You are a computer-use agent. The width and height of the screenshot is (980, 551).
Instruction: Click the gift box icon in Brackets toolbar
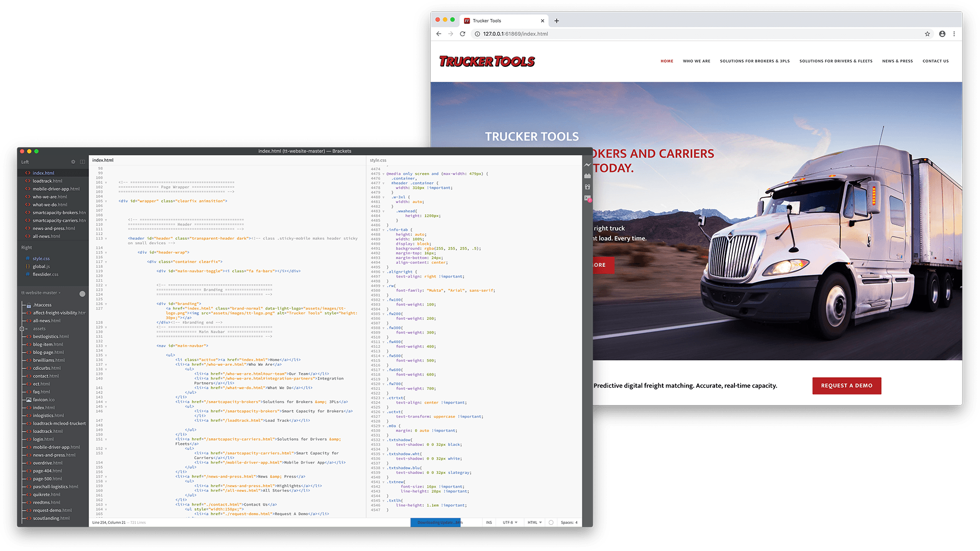(587, 187)
